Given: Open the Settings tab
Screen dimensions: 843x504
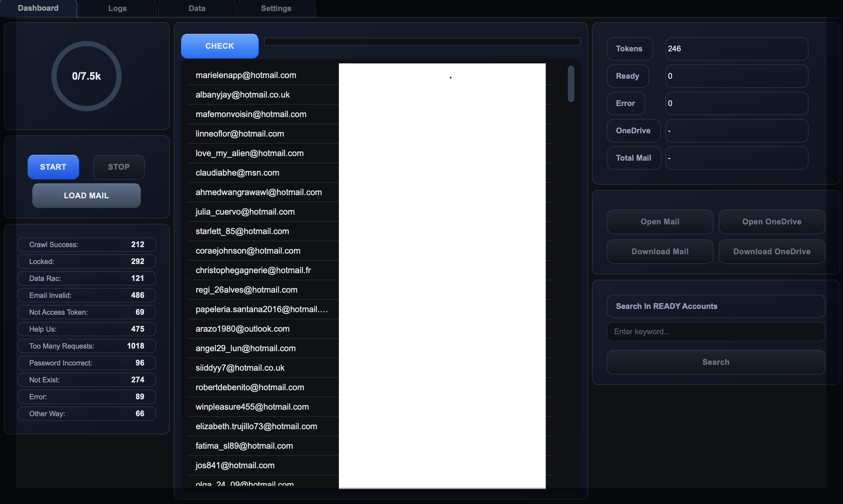Looking at the screenshot, I should pos(276,8).
